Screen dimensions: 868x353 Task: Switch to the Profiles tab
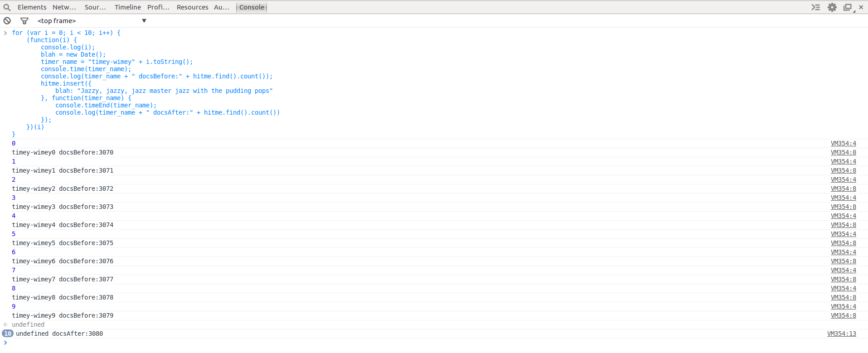(x=158, y=7)
